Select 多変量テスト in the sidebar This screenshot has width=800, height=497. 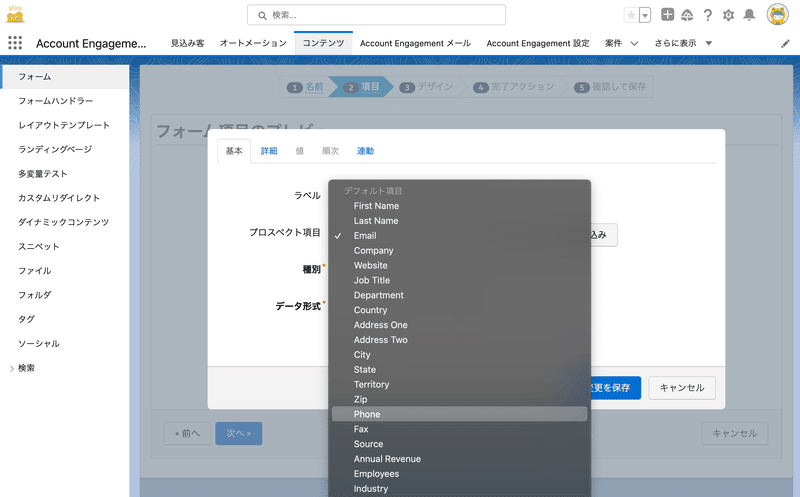point(65,173)
